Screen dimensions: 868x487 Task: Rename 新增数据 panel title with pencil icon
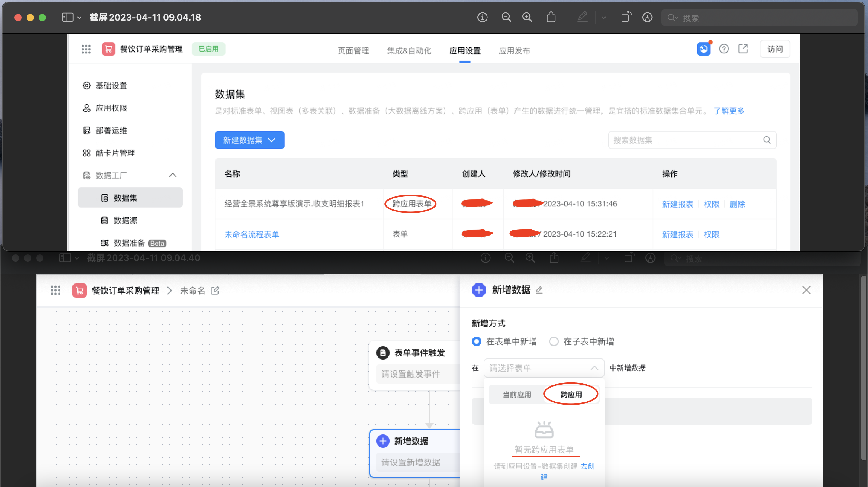click(x=539, y=290)
